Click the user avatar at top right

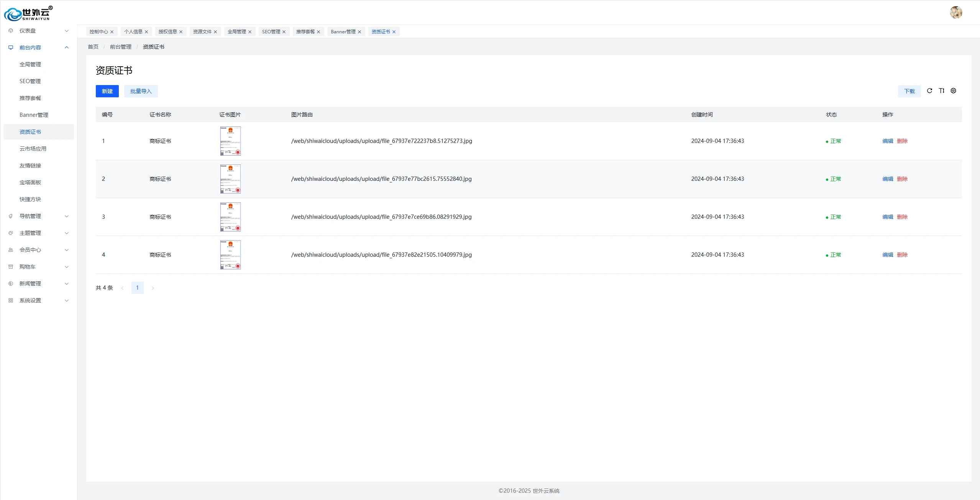point(956,12)
